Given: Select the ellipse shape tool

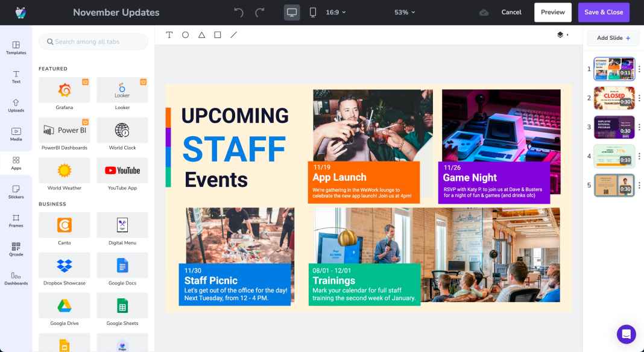Looking at the screenshot, I should (x=185, y=34).
